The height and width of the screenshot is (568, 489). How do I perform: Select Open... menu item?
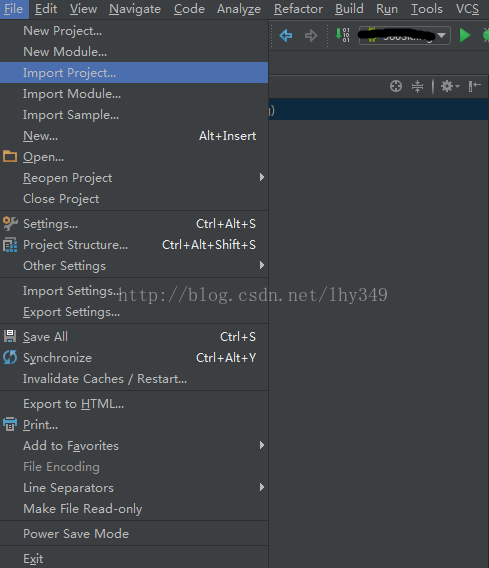pyautogui.click(x=134, y=157)
